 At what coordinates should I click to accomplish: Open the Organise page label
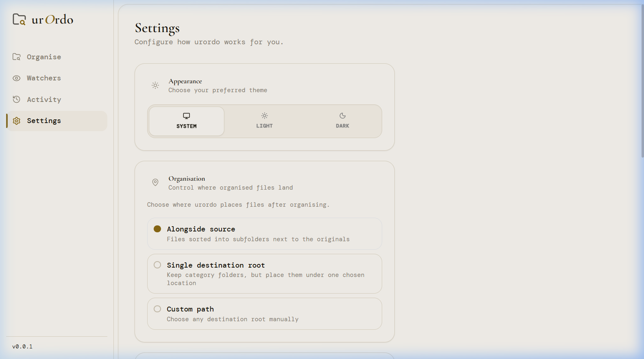pos(44,57)
